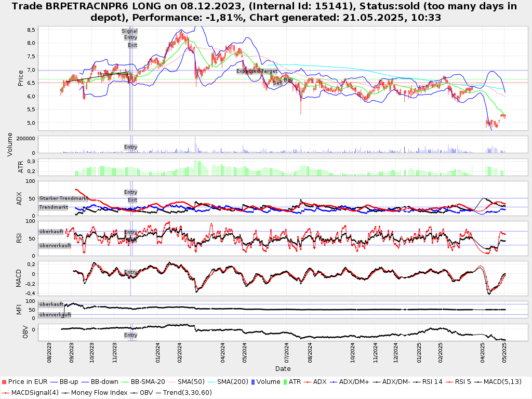Click the überverkauft label in RSI panel

point(55,246)
